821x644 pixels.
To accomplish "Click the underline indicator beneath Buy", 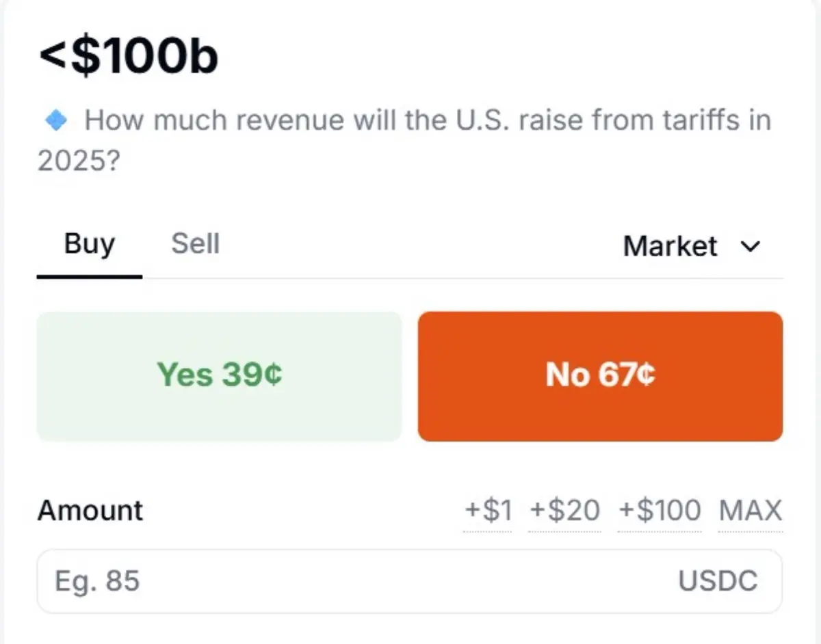I will 89,276.
